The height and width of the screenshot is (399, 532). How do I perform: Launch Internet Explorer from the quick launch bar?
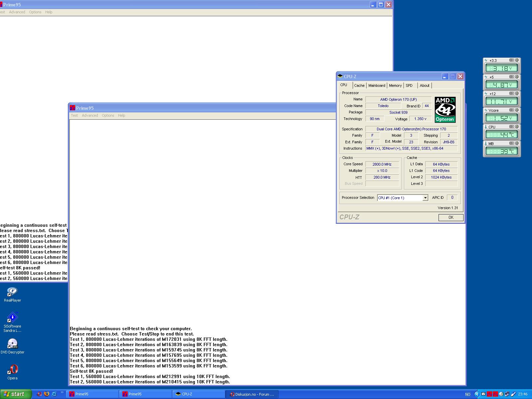point(54,394)
